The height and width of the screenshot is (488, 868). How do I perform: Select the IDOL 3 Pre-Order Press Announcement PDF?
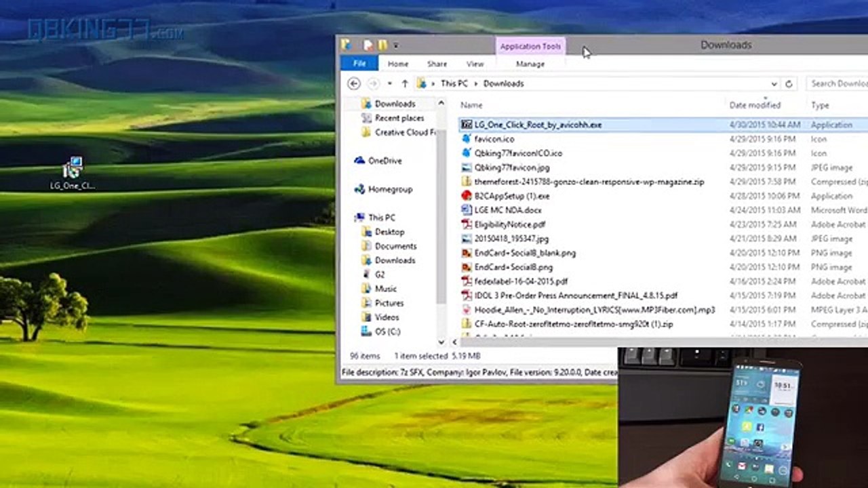576,296
